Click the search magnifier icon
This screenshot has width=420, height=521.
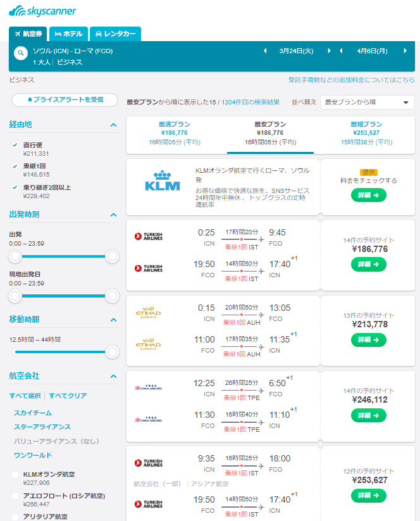[x=21, y=53]
